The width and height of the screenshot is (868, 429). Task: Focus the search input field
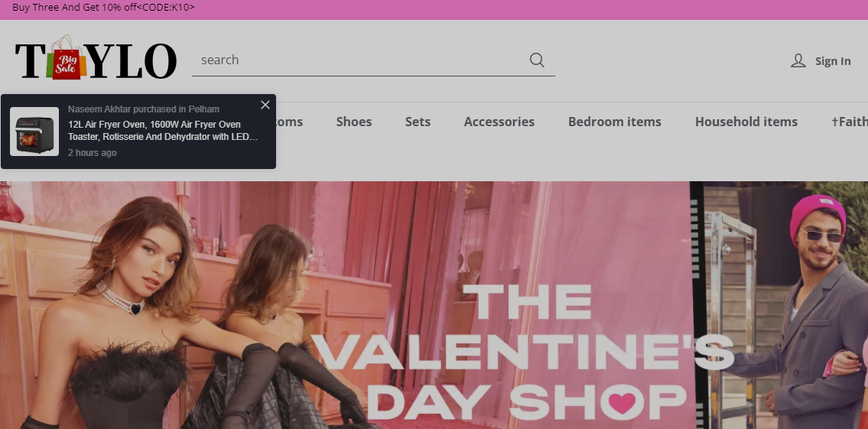pos(359,60)
